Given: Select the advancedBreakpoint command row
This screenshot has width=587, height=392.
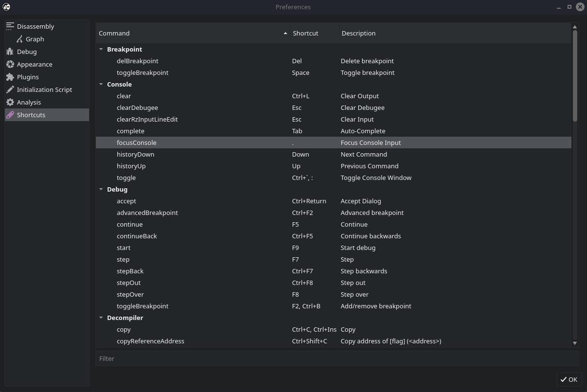Looking at the screenshot, I should coord(147,213).
